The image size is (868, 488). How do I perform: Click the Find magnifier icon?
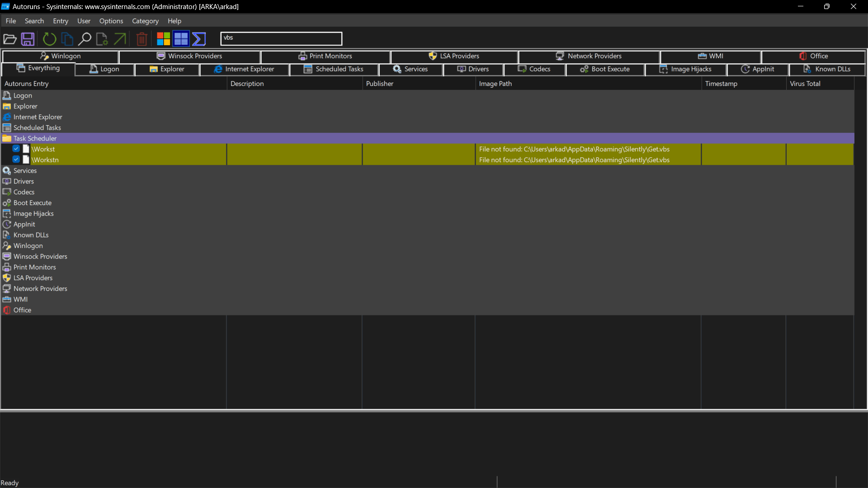[85, 39]
